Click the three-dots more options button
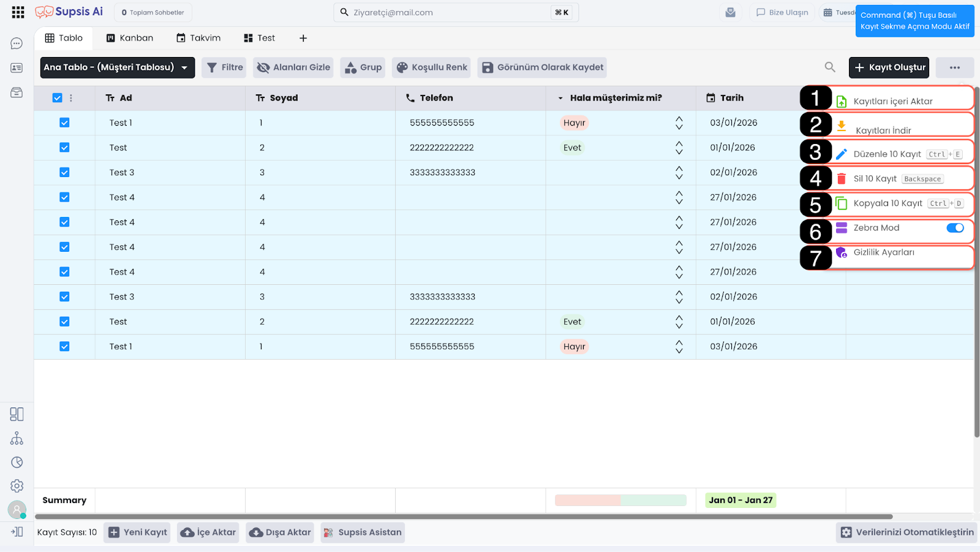 coord(954,67)
